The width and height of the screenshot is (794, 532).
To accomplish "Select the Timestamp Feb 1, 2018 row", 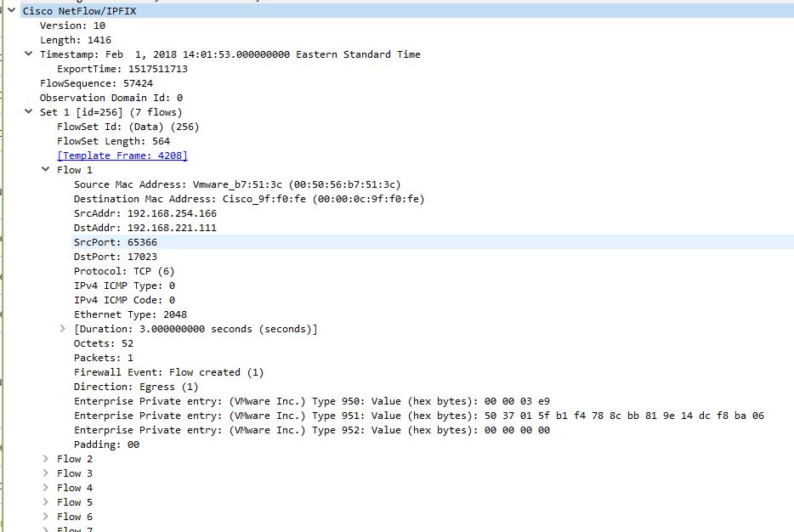I will (x=230, y=54).
